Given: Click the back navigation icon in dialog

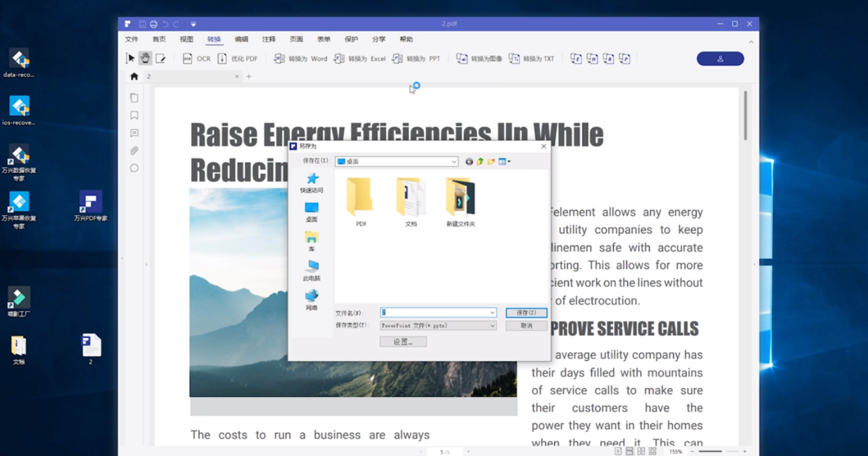Looking at the screenshot, I should [469, 161].
